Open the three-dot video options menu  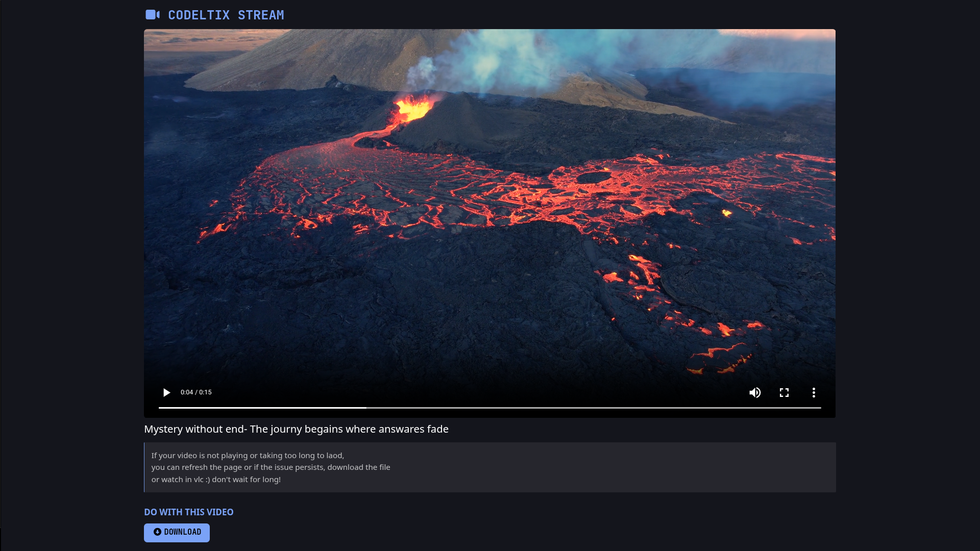coord(814,392)
